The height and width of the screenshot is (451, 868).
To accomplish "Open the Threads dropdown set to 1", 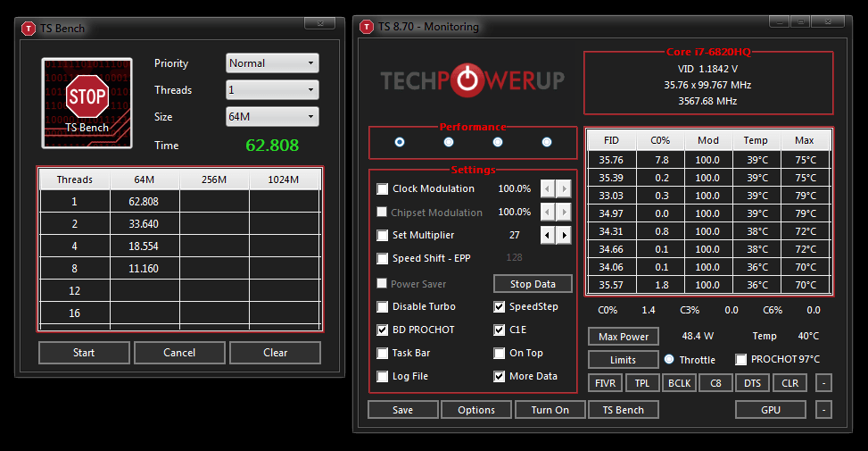I will [272, 90].
